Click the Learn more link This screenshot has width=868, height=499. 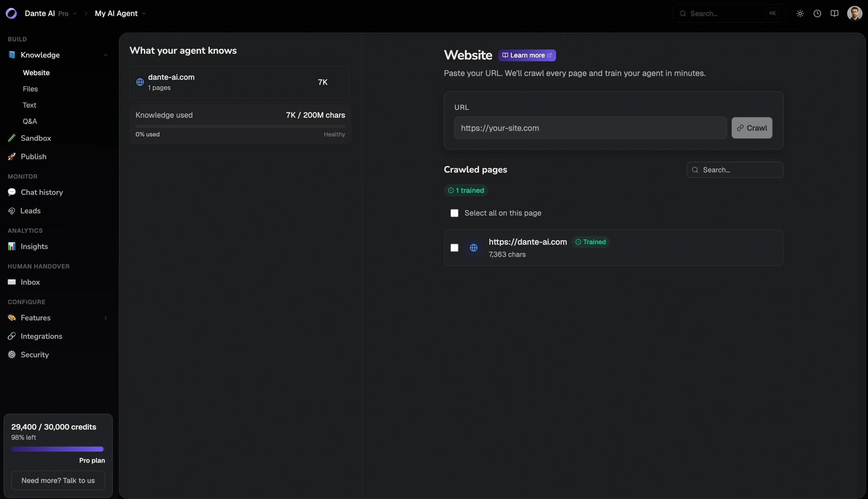click(x=527, y=55)
